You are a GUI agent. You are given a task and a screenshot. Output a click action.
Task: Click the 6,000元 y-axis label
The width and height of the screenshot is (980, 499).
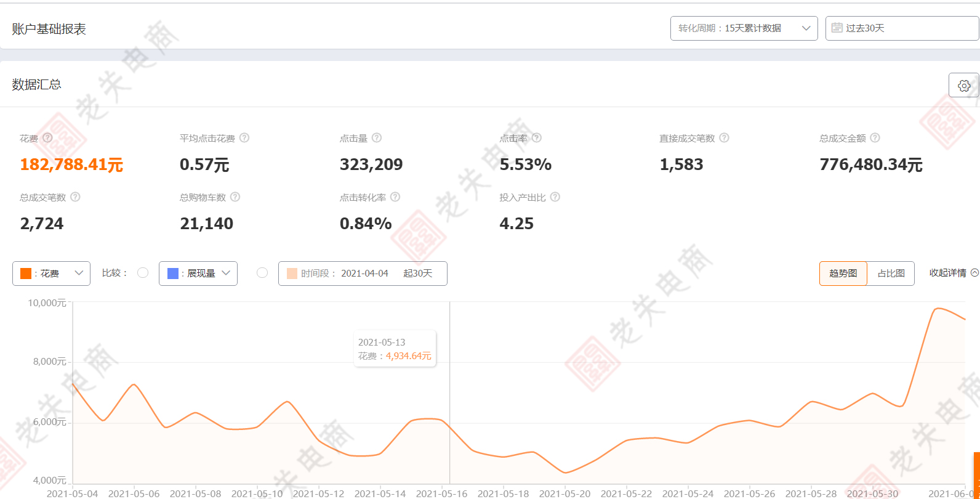click(49, 422)
